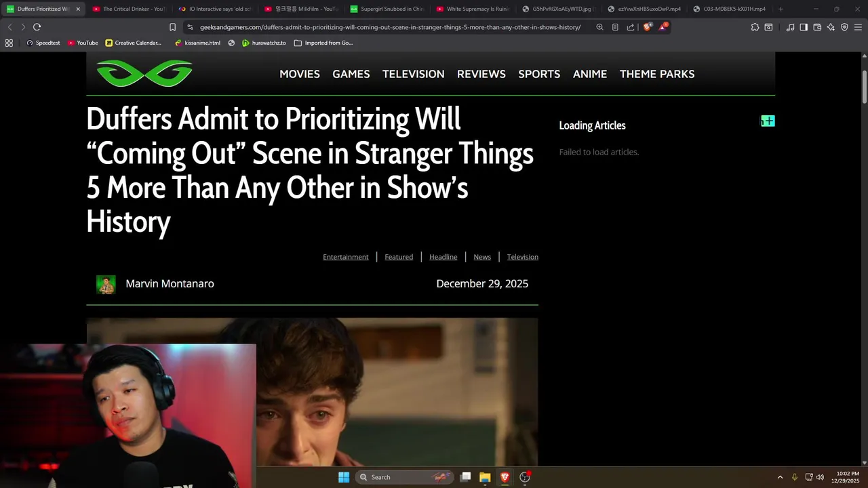Open a new tab with plus button
Viewport: 868px width, 488px height.
(x=781, y=9)
